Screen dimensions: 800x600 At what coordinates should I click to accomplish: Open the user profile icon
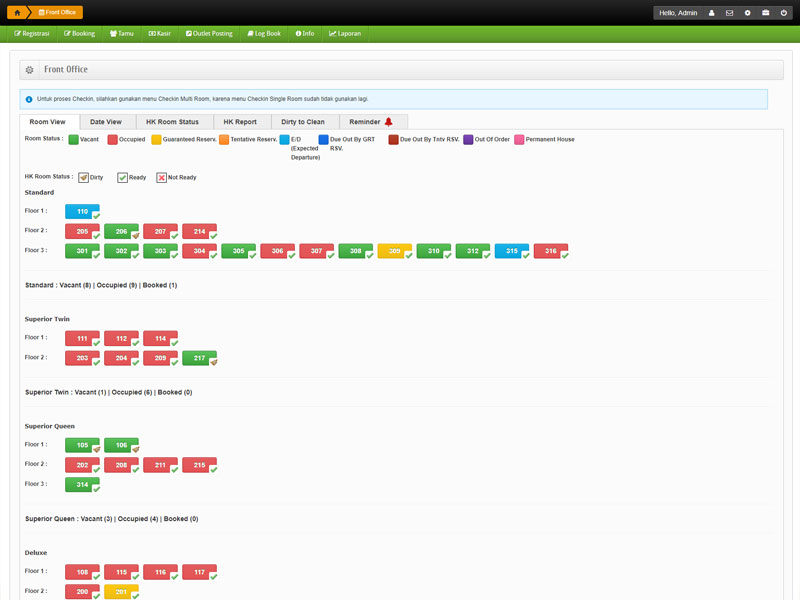pos(711,13)
